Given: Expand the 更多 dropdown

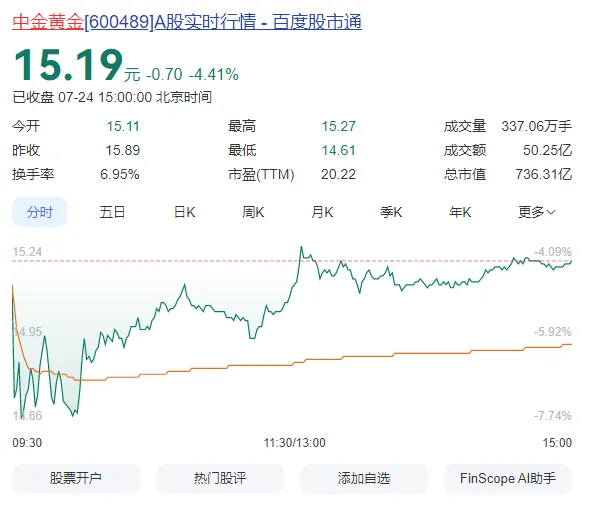Looking at the screenshot, I should tap(536, 212).
